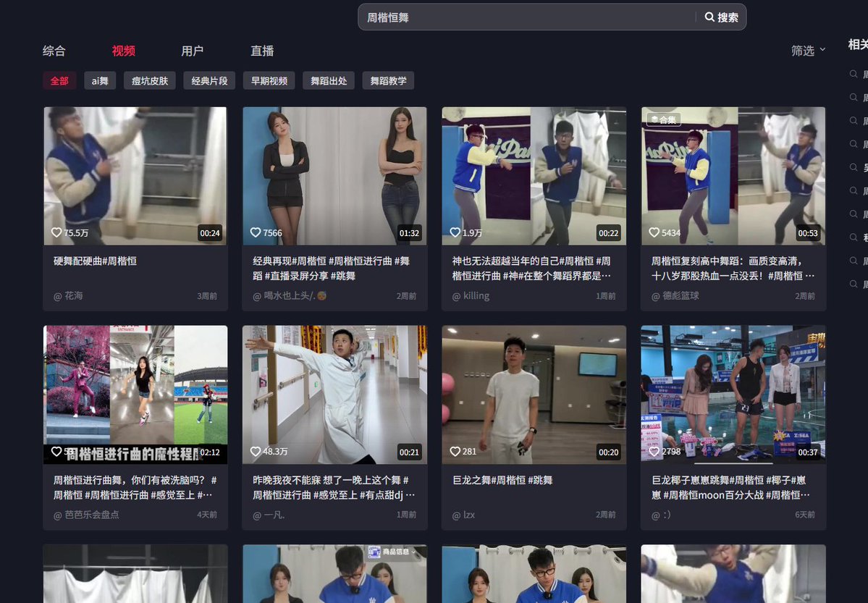Switch to the 用户 tab
The height and width of the screenshot is (603, 868).
(x=193, y=51)
